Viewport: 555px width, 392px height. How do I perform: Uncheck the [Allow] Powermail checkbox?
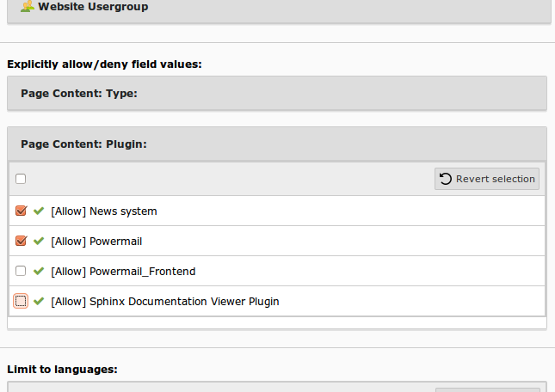point(21,241)
